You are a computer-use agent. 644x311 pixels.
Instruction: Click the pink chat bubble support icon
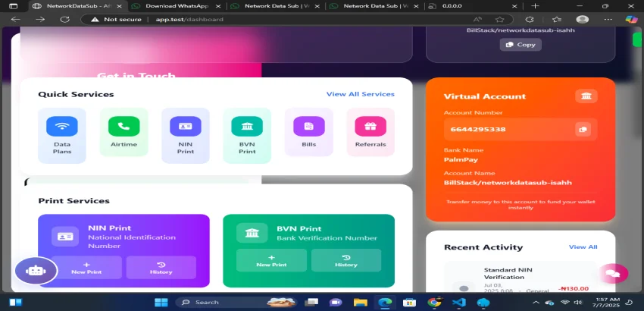tap(612, 274)
